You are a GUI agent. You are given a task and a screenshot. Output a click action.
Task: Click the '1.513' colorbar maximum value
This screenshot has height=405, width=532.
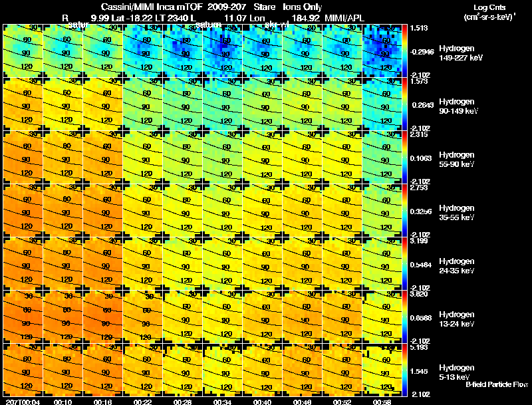tap(419, 28)
